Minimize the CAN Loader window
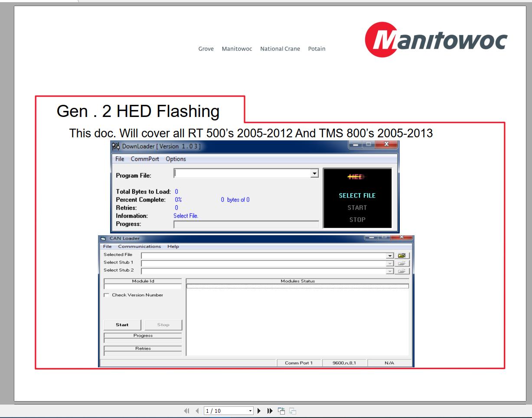The width and height of the screenshot is (532, 418). tap(371, 237)
